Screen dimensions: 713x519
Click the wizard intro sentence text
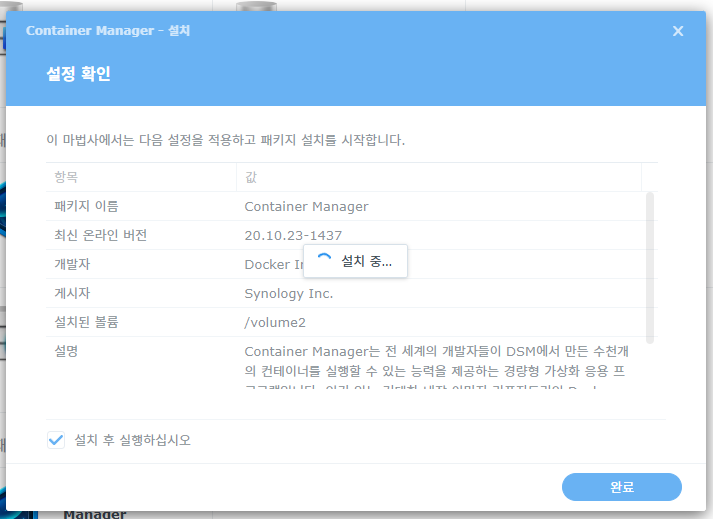(226, 140)
